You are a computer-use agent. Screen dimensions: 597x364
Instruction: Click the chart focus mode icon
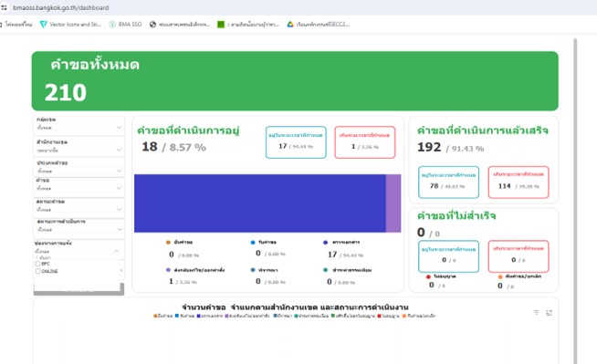pyautogui.click(x=549, y=312)
